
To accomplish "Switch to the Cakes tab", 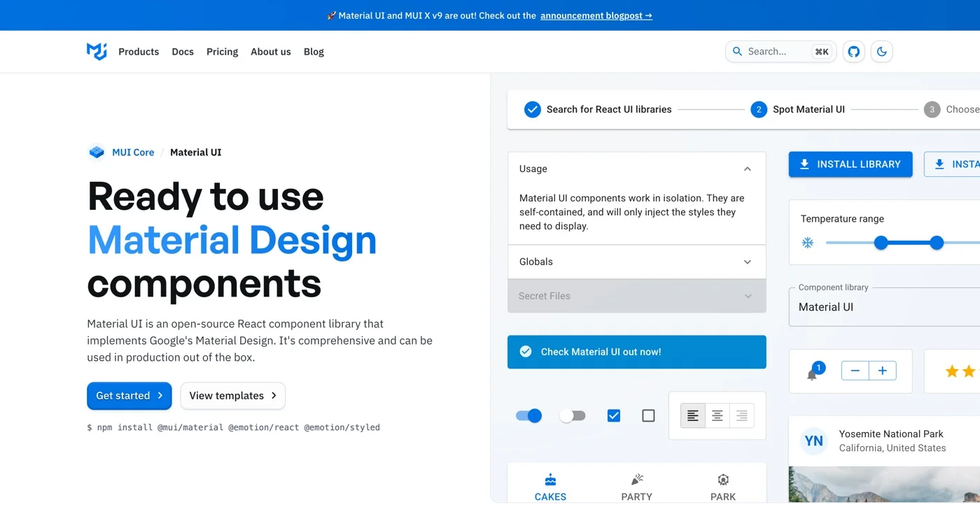I will [x=550, y=487].
